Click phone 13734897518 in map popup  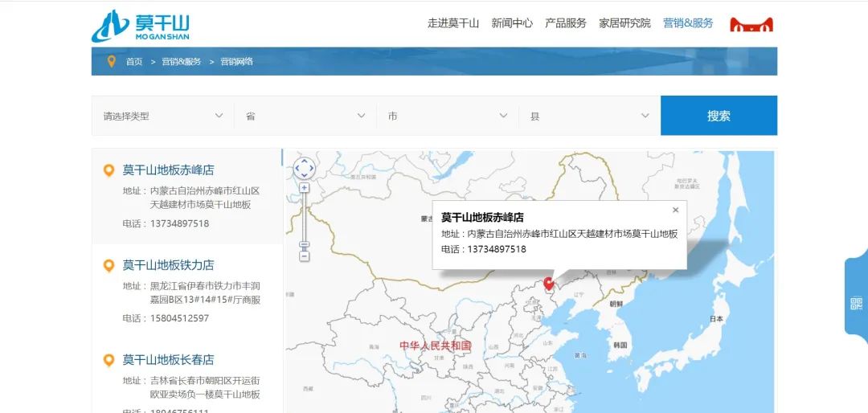(497, 249)
